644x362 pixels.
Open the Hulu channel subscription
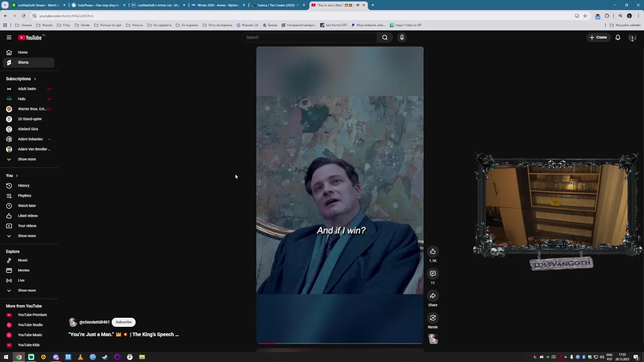click(28, 99)
